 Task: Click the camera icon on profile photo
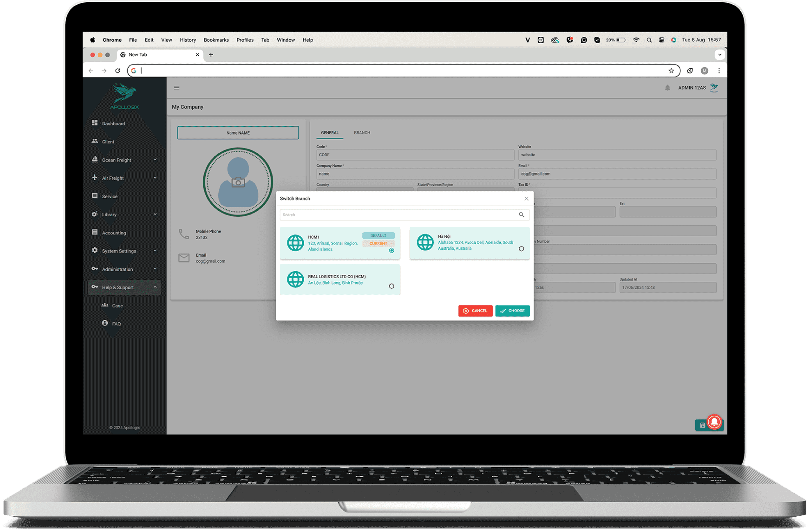click(x=238, y=183)
